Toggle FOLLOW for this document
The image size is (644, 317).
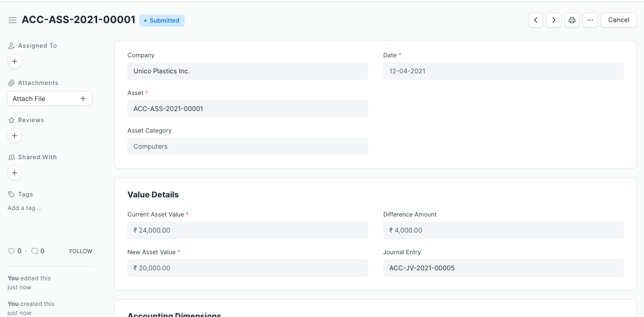pyautogui.click(x=80, y=251)
